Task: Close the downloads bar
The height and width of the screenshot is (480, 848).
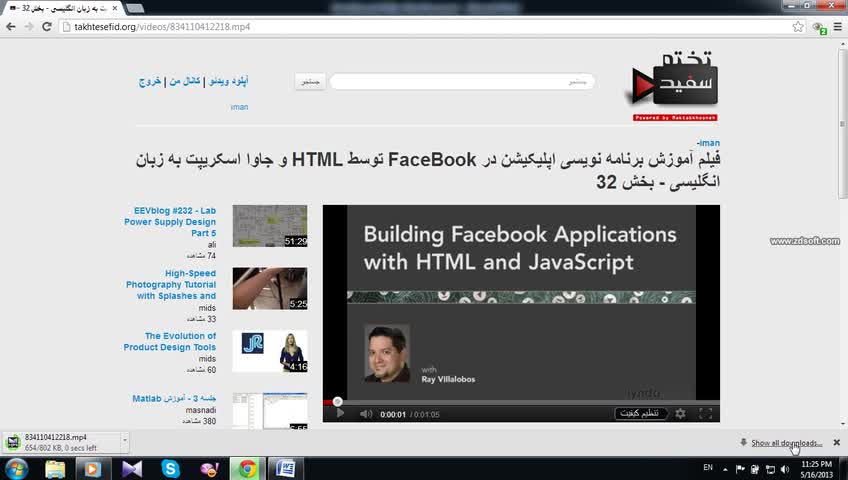Action: (x=837, y=442)
